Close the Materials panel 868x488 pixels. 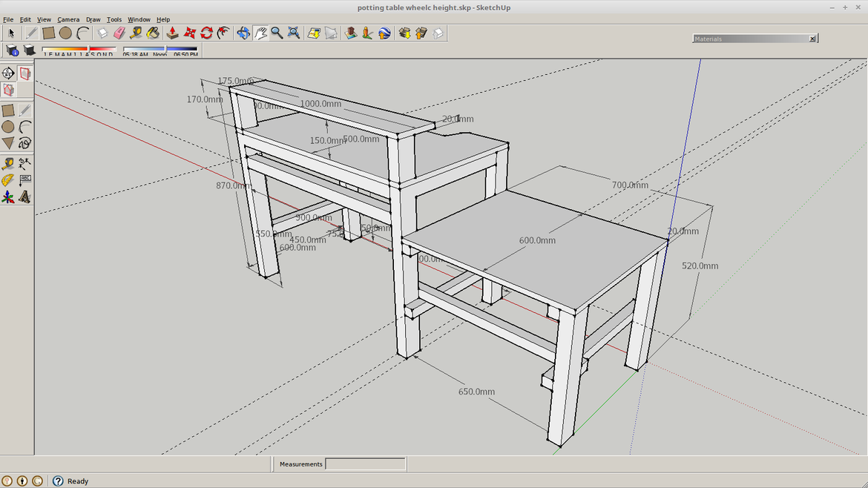[812, 39]
